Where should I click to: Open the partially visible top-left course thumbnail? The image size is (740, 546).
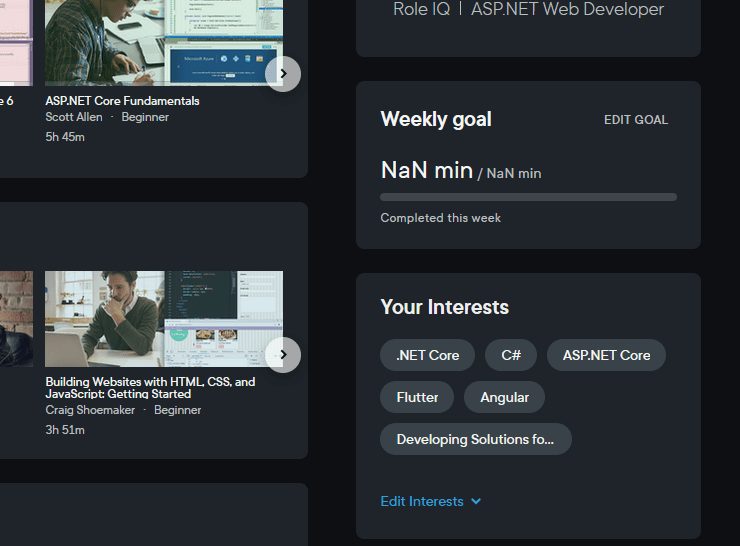pyautogui.click(x=15, y=42)
